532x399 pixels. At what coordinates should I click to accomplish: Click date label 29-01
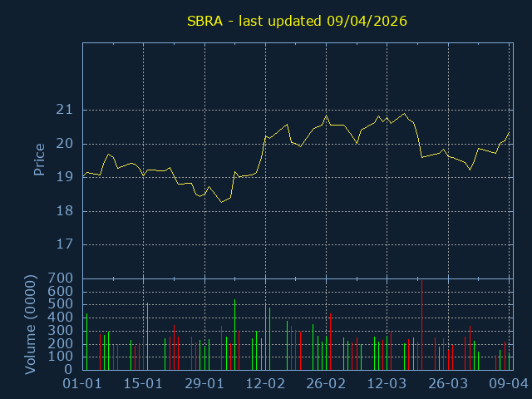click(204, 384)
